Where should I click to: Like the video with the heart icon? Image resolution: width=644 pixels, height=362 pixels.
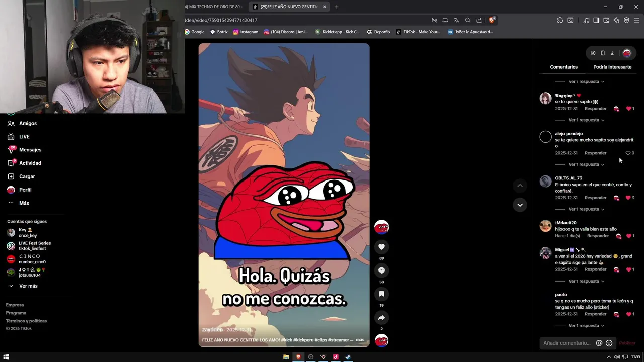coord(381,247)
